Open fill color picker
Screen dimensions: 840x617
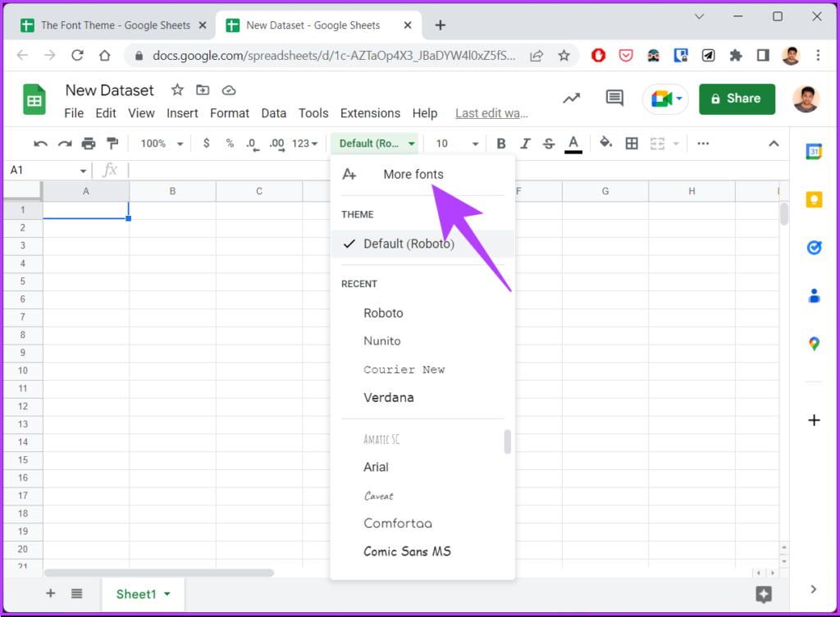(x=606, y=143)
